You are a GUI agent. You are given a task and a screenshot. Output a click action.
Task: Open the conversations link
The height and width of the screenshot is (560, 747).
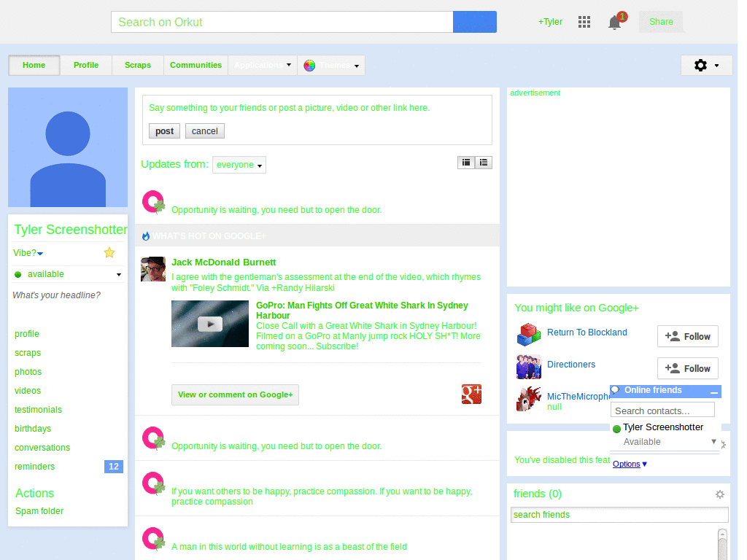pos(42,448)
